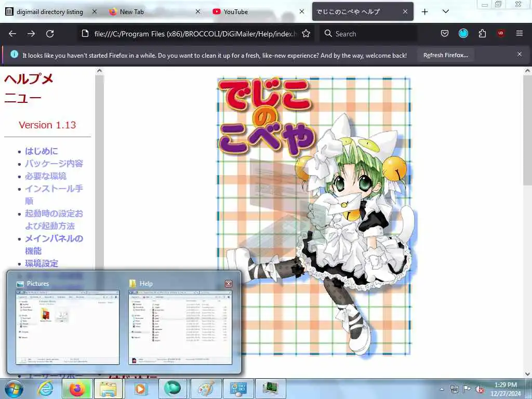
Task: Click the Windows Explorer taskbar icon
Action: pos(109,389)
